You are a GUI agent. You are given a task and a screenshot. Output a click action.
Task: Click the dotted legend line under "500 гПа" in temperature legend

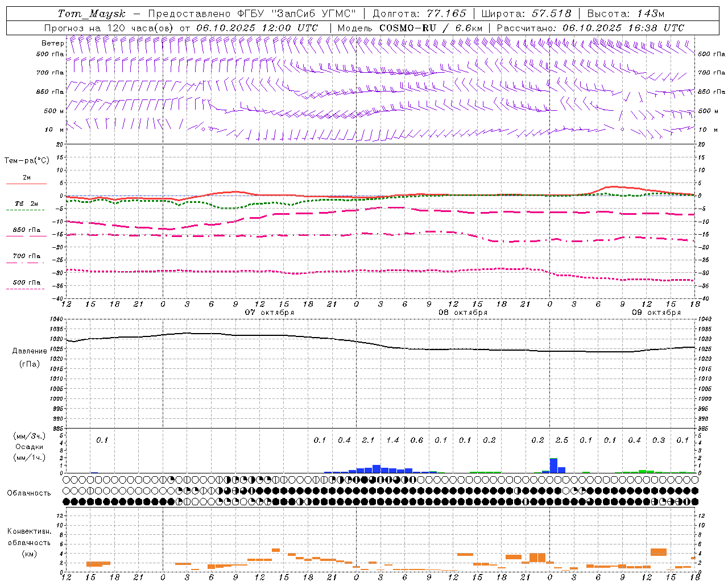26,289
